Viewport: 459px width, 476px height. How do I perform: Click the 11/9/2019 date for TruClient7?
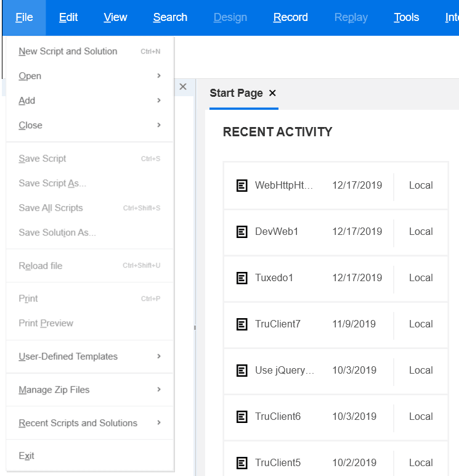coord(354,324)
